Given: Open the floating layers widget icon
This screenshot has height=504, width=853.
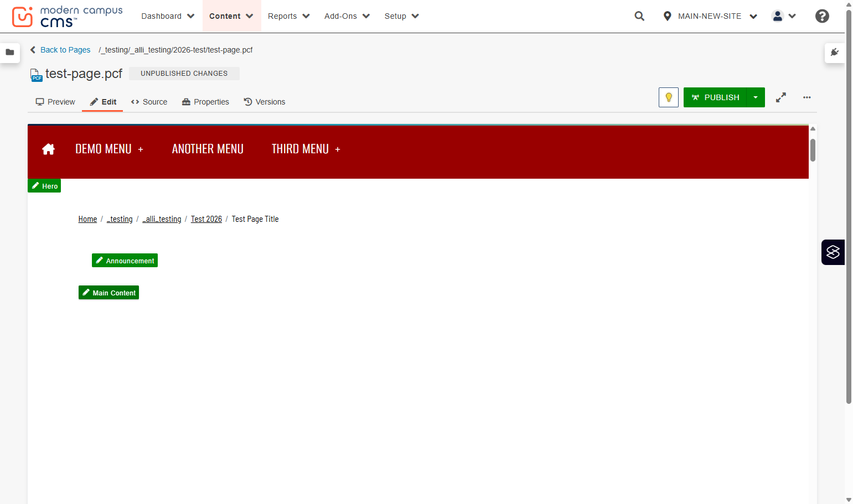Looking at the screenshot, I should tap(833, 252).
